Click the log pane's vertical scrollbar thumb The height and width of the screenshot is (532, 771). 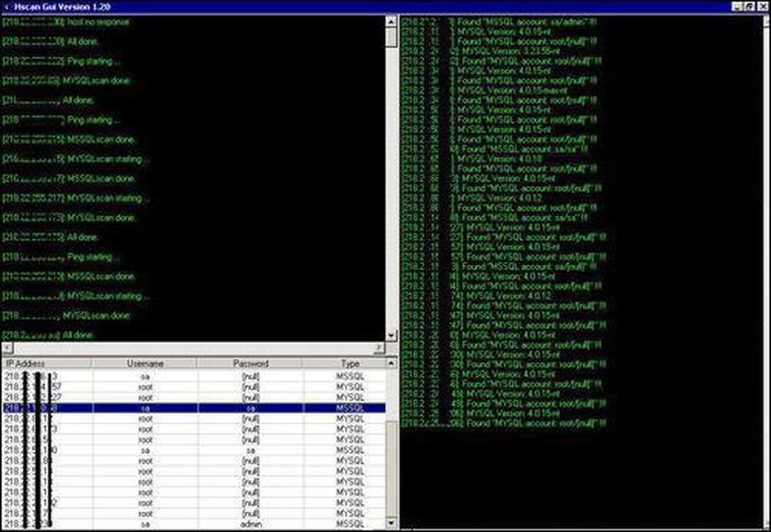click(x=391, y=37)
